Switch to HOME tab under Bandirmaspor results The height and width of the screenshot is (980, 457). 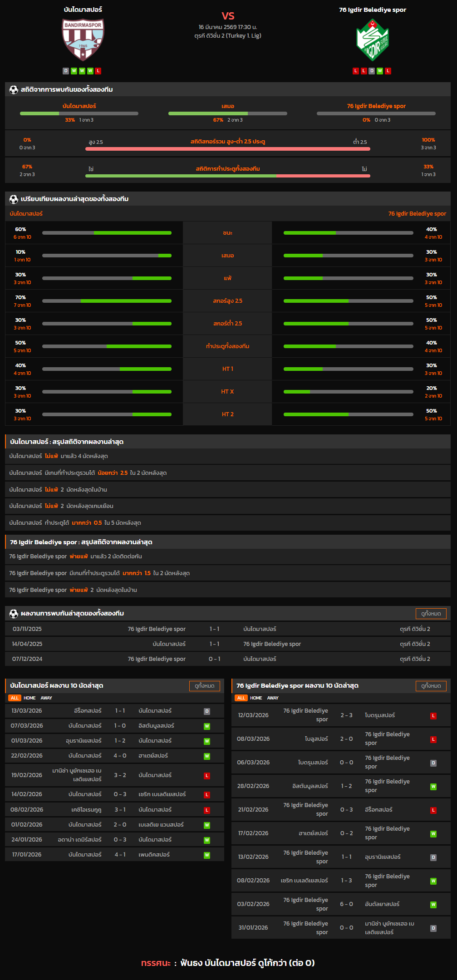(x=29, y=698)
